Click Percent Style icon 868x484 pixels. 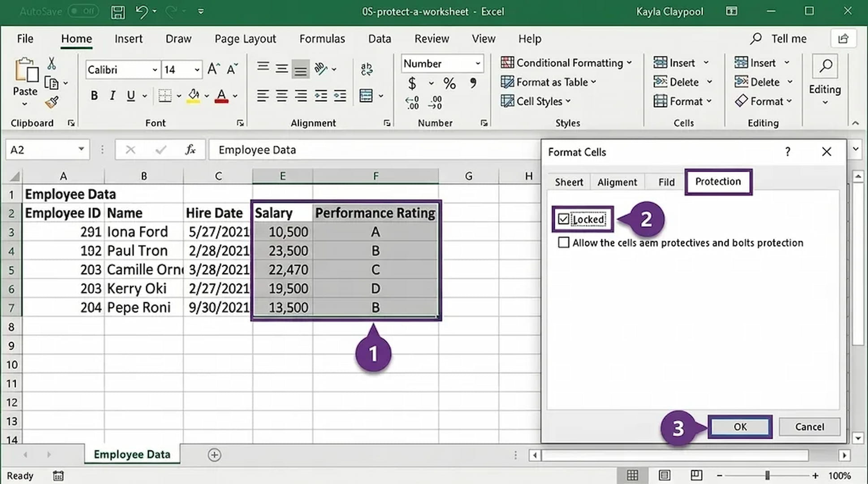449,83
